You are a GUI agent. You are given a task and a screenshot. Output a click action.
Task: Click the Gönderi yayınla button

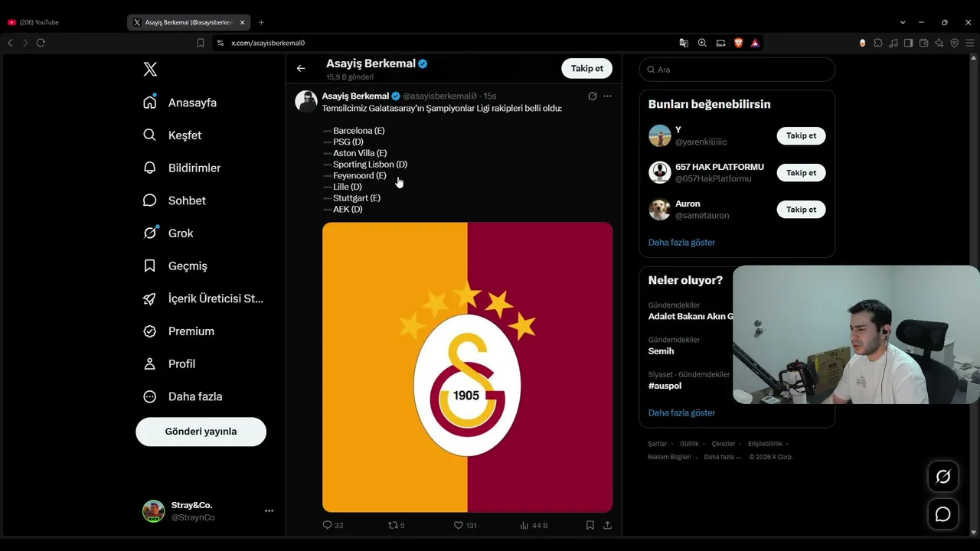pos(201,432)
